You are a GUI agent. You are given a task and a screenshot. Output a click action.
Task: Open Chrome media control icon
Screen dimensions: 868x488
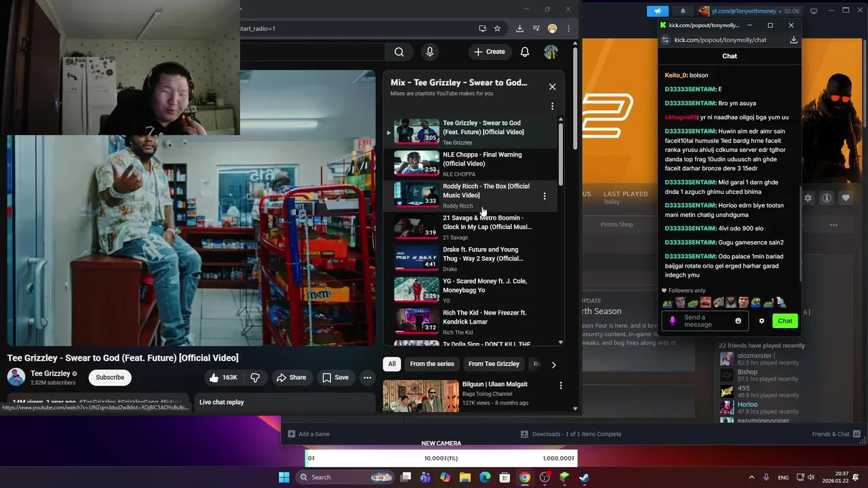click(x=536, y=28)
